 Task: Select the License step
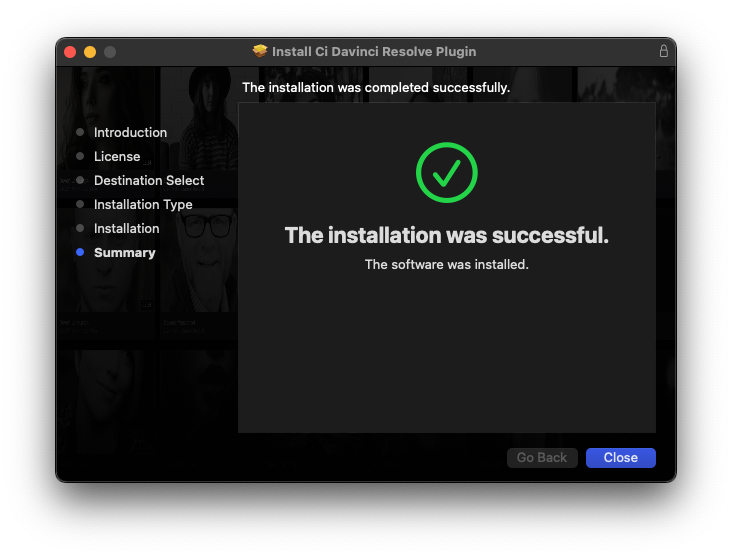(117, 156)
